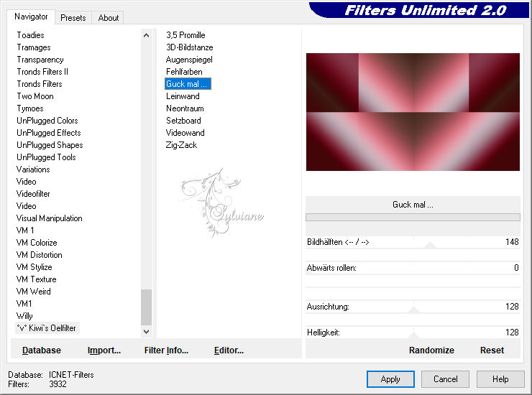Choose UnPlugged Tools category
Screen dimensions: 532x395
pos(46,157)
